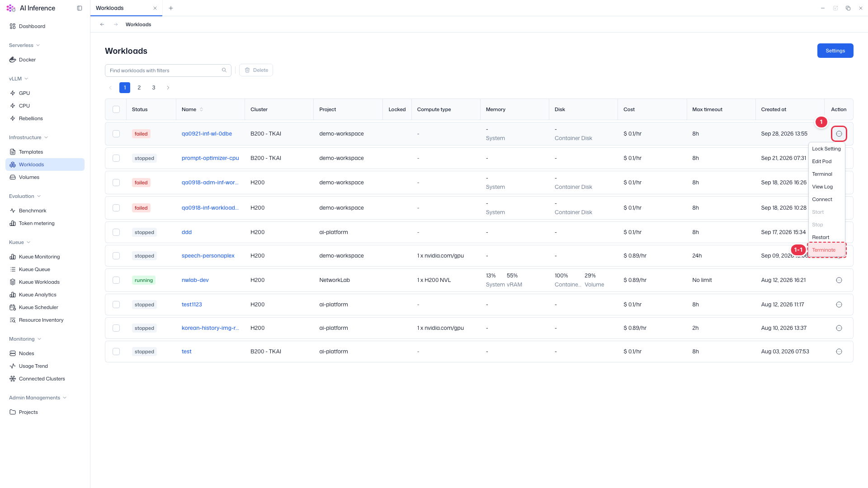Check the nwlab-dev row checkbox
The height and width of the screenshot is (488, 868).
point(116,280)
